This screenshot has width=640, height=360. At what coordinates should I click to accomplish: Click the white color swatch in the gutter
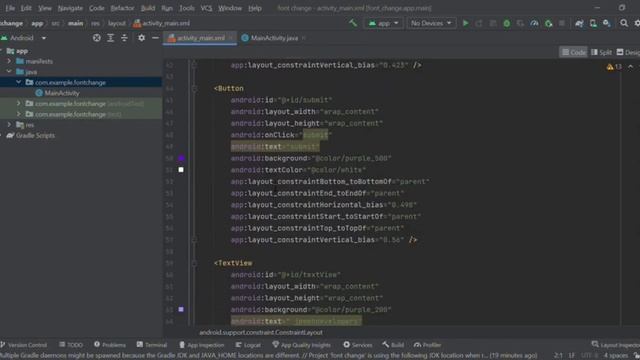click(181, 170)
